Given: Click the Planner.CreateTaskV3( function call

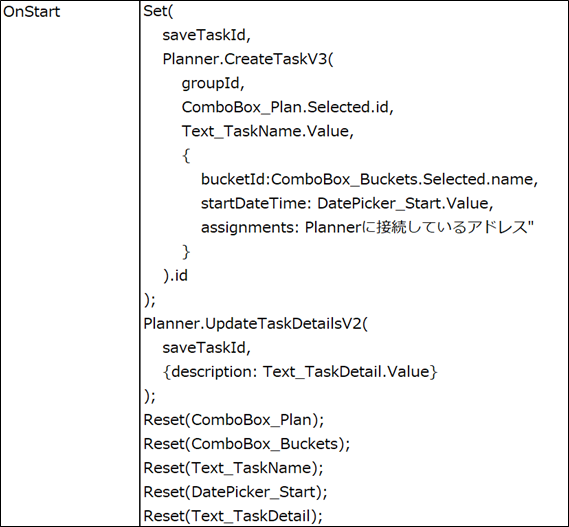Looking at the screenshot, I should click(248, 59).
